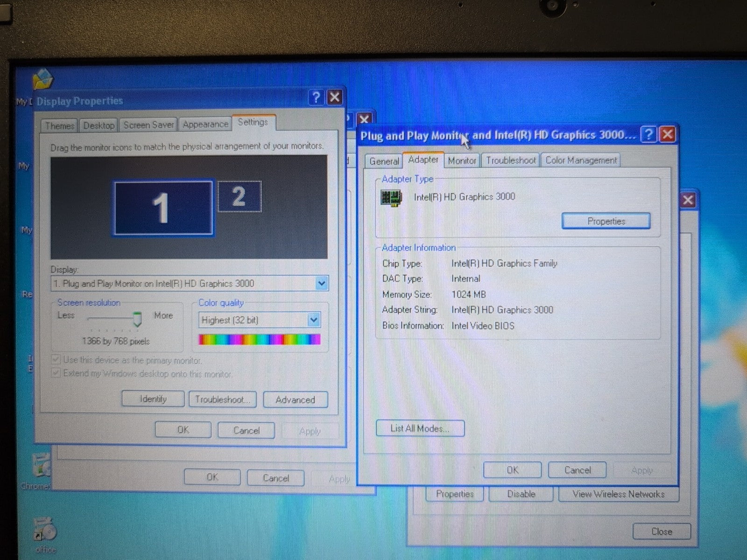Image resolution: width=747 pixels, height=560 pixels.
Task: Close the Plug and Play Monitor dialog
Action: coord(668,135)
